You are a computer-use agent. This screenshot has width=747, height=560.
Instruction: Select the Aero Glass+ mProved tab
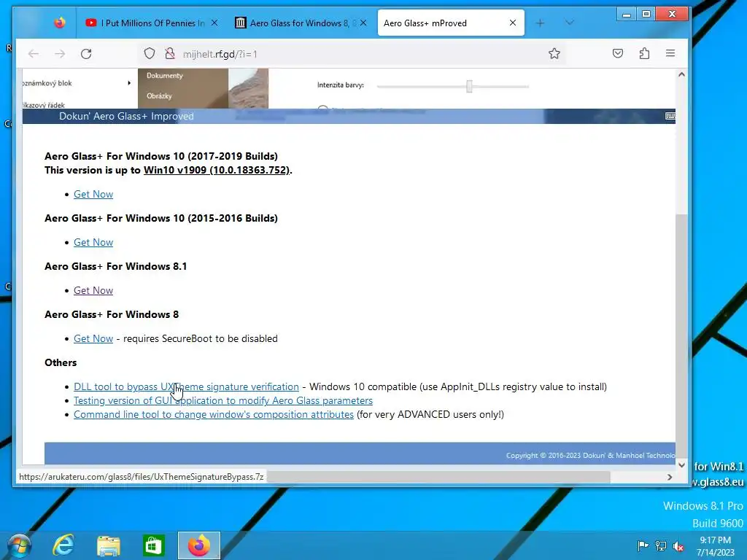coord(451,23)
